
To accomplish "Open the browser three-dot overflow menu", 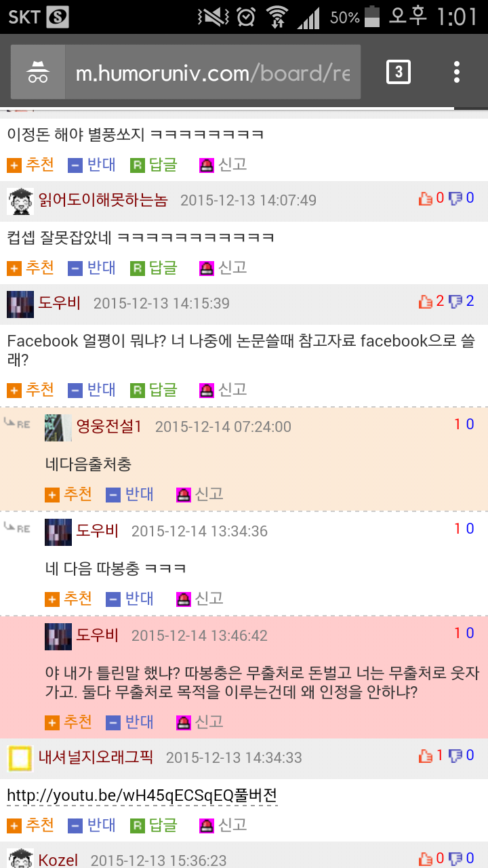I will (457, 72).
